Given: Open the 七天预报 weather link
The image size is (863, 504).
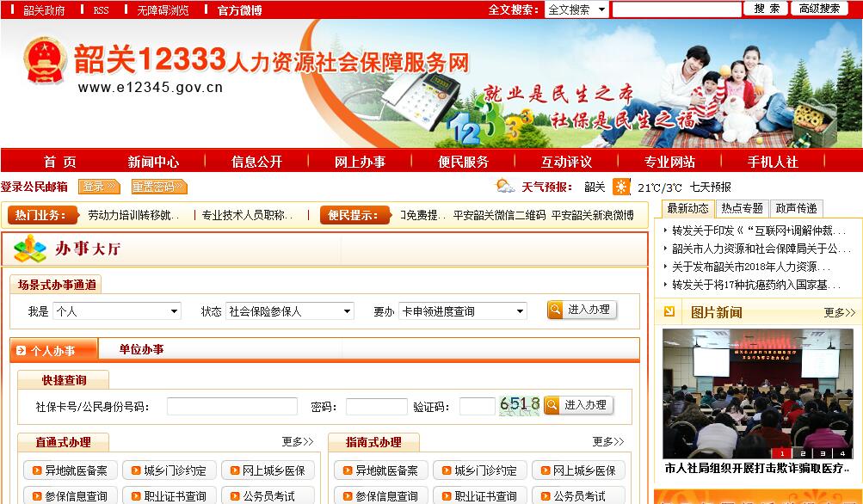Looking at the screenshot, I should pos(710,187).
